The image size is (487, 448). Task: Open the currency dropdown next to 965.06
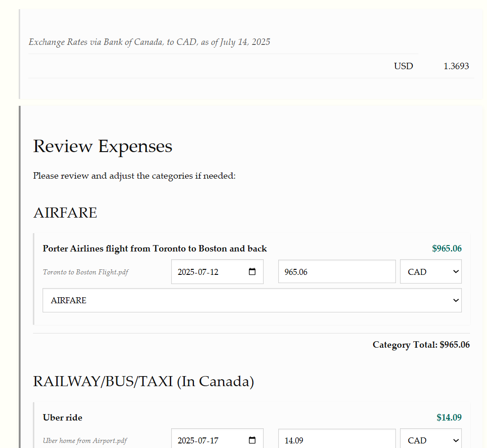[x=430, y=271]
